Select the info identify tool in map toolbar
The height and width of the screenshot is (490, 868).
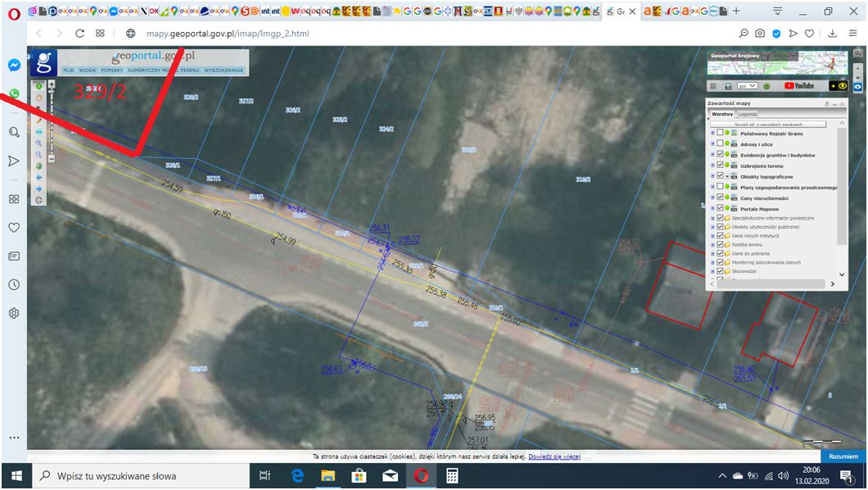point(38,86)
